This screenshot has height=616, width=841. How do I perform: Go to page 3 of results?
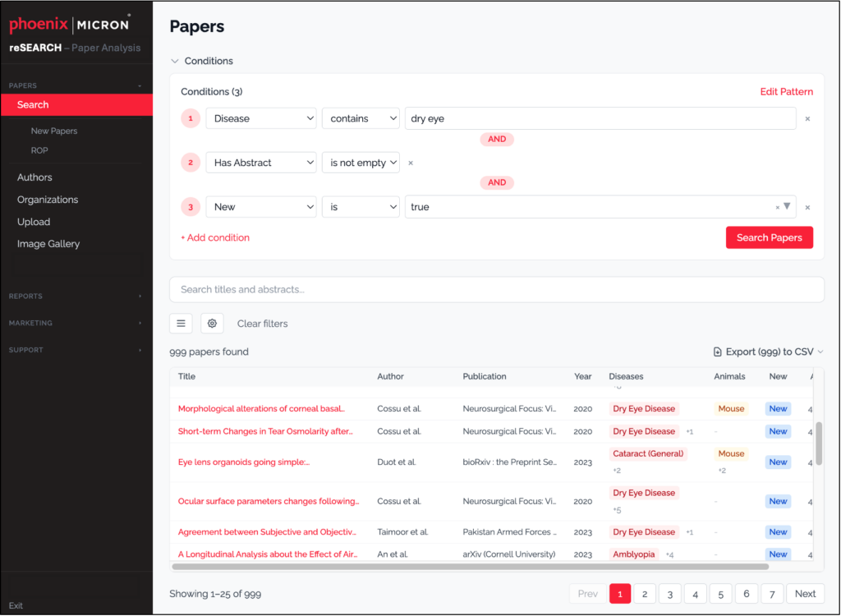(670, 594)
